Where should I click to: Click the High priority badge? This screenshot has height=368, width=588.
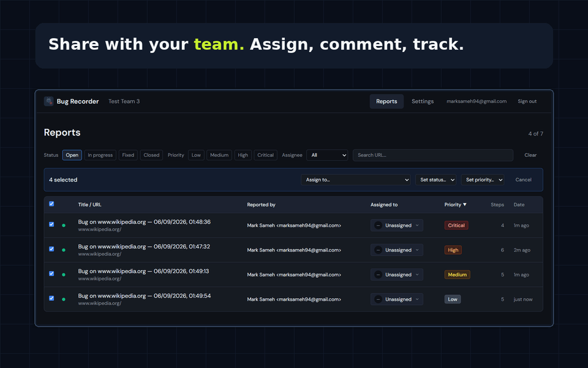click(453, 250)
